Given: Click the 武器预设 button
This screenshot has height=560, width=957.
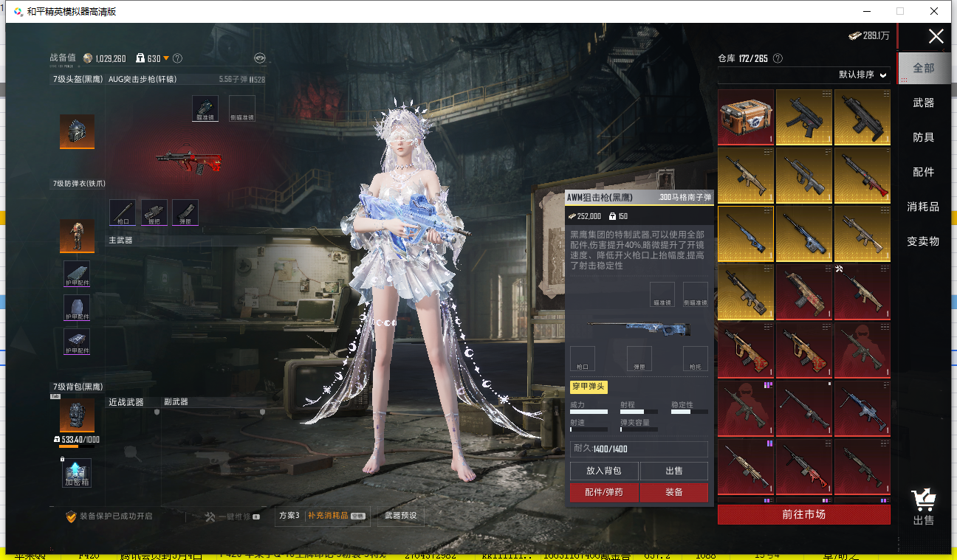Looking at the screenshot, I should 401,516.
